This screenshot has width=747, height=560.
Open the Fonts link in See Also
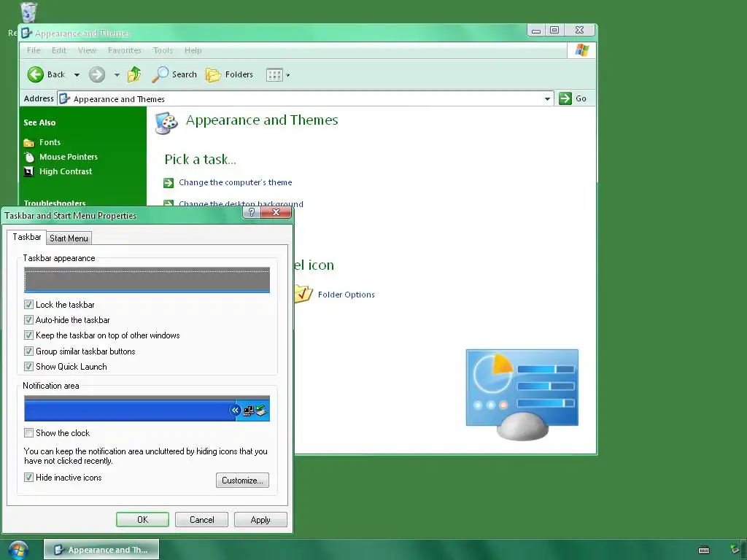pos(50,142)
